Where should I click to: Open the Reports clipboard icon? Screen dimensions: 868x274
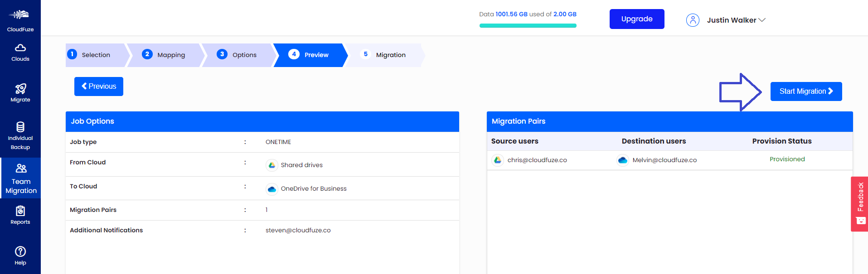pos(20,211)
